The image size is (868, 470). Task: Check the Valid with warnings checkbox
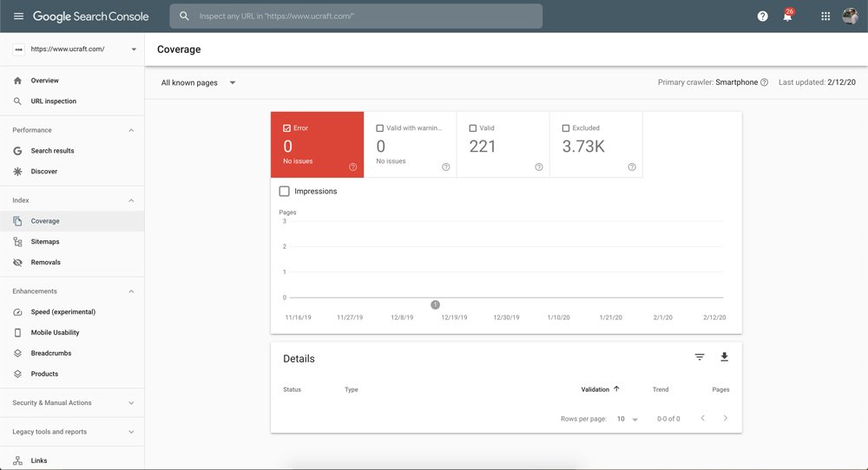click(380, 128)
